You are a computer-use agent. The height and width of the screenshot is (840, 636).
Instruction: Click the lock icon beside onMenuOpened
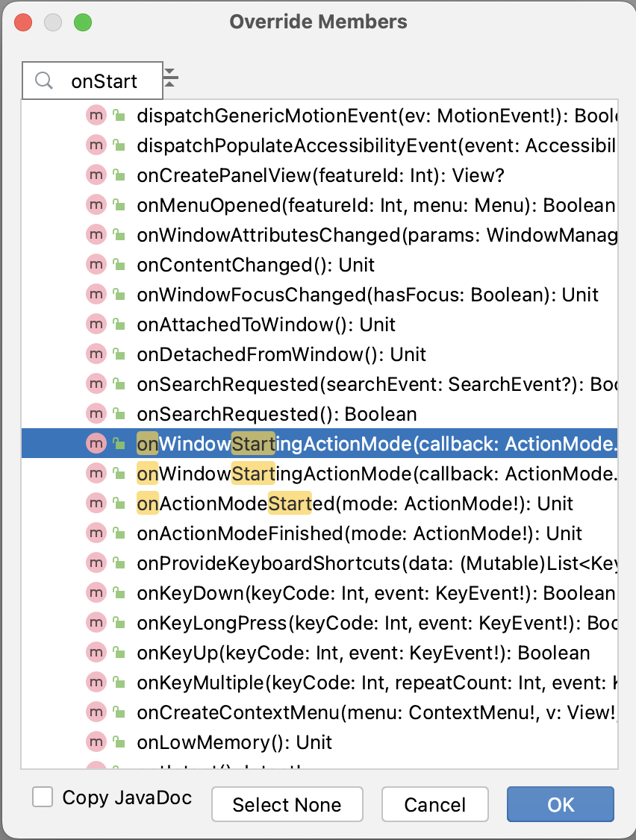point(119,205)
